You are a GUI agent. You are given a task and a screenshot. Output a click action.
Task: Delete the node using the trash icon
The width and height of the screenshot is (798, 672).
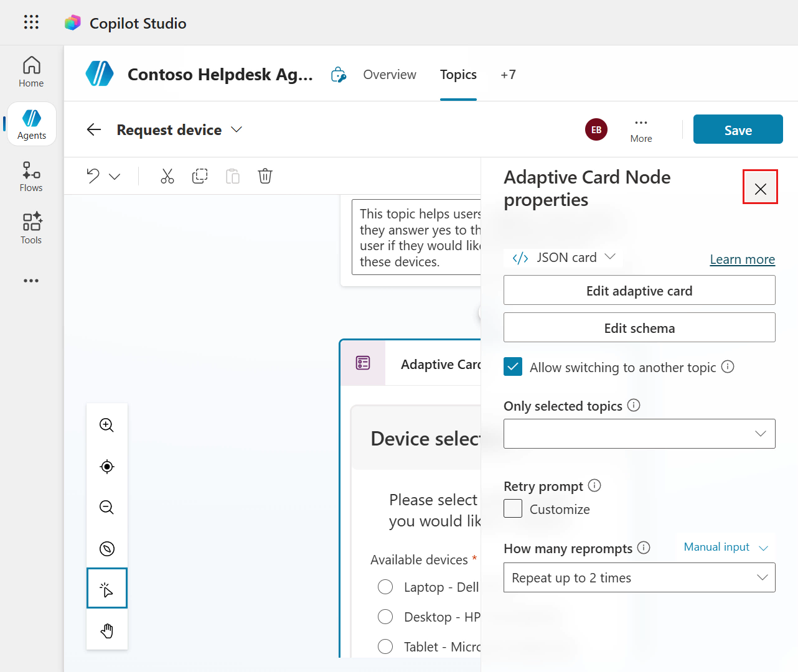click(265, 176)
